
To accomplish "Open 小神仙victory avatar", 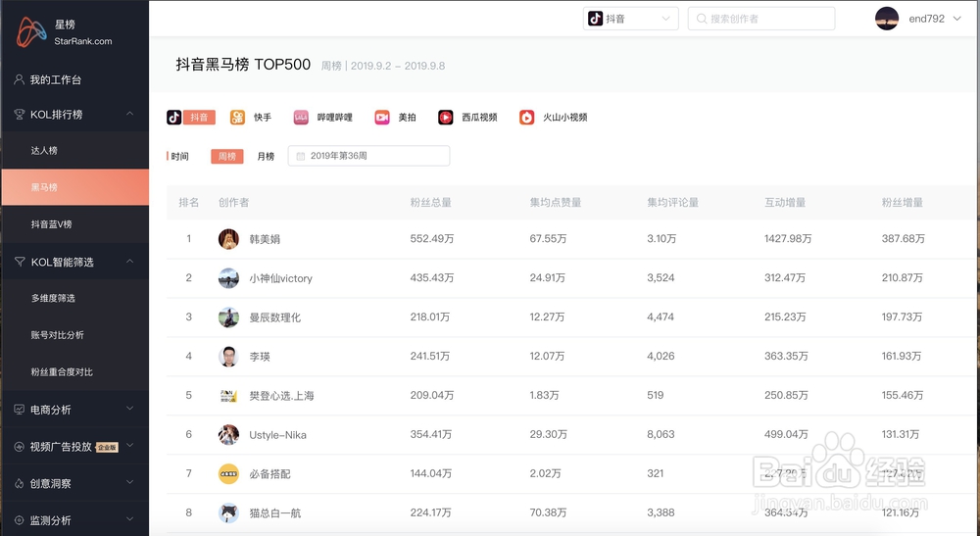I will tap(228, 278).
